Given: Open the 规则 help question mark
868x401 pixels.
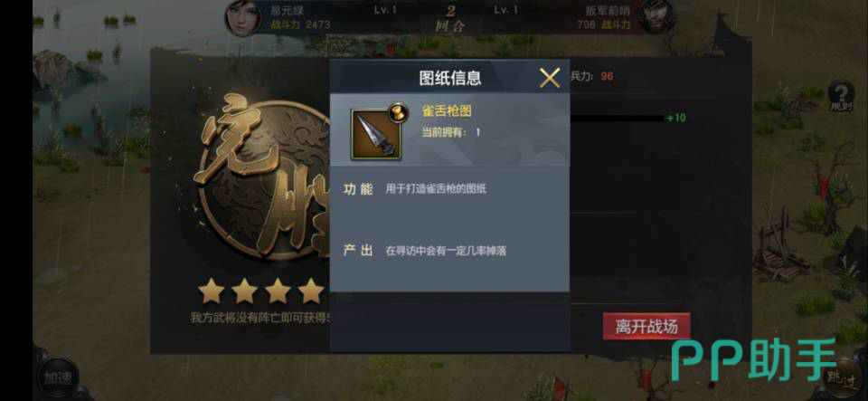Looking at the screenshot, I should coord(841,96).
